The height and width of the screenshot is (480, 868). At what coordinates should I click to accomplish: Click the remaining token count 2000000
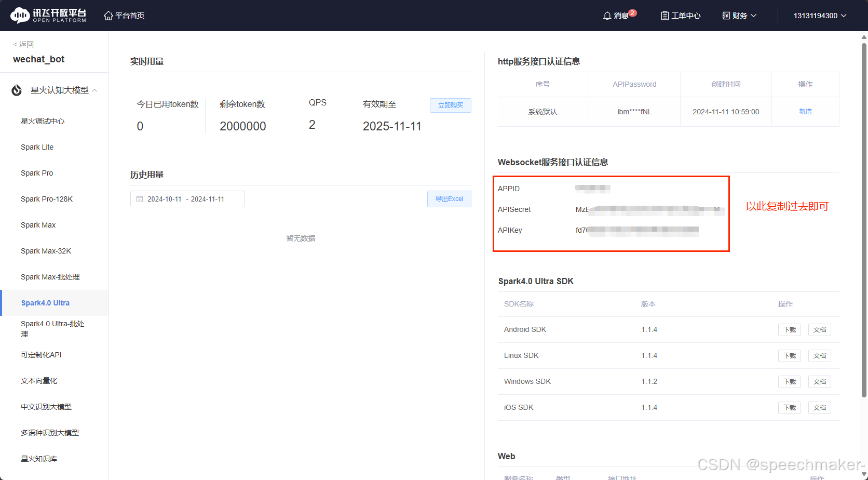(x=242, y=126)
